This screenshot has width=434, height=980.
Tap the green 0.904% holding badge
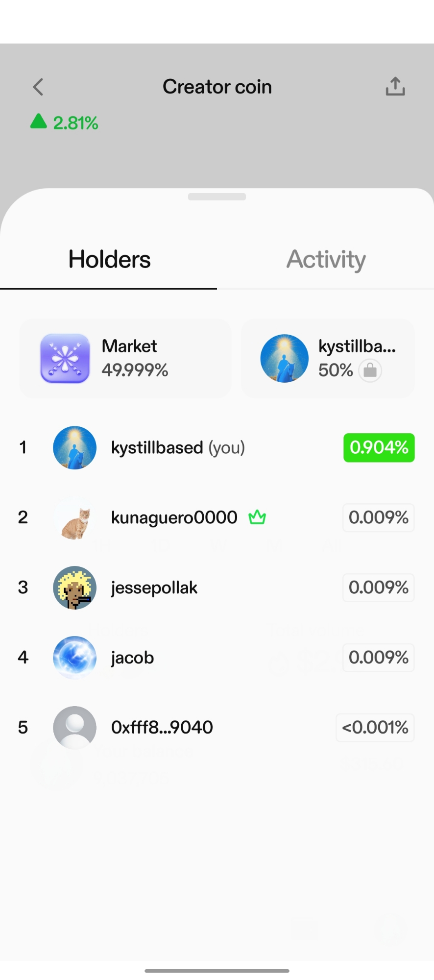coord(379,447)
